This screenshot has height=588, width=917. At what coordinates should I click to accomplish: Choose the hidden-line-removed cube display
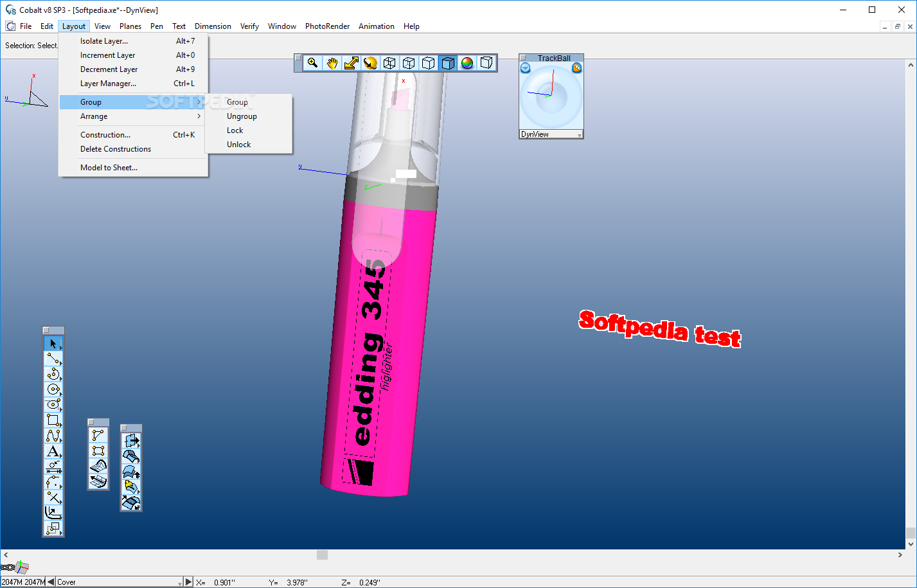click(428, 63)
